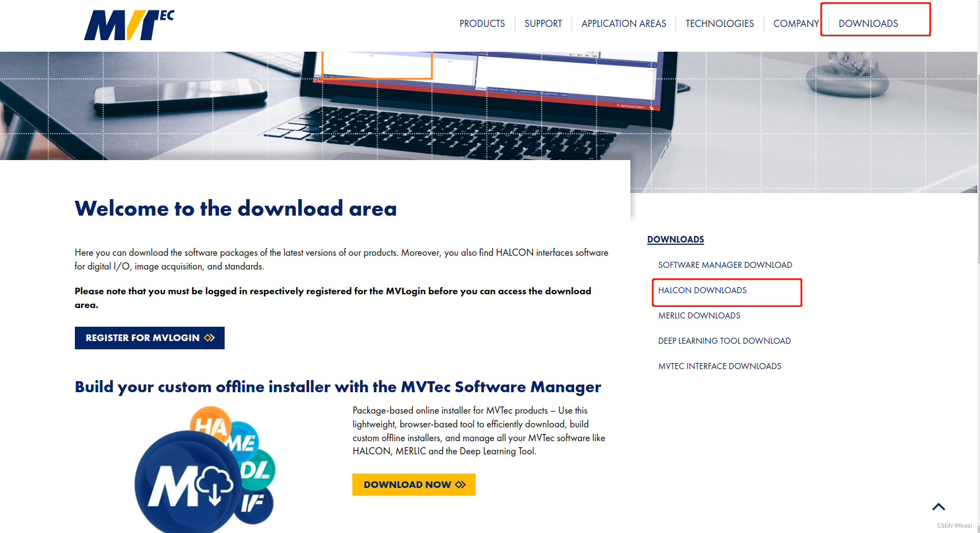This screenshot has width=980, height=533.
Task: Open the APPLICATION AREAS menu
Action: coord(623,24)
